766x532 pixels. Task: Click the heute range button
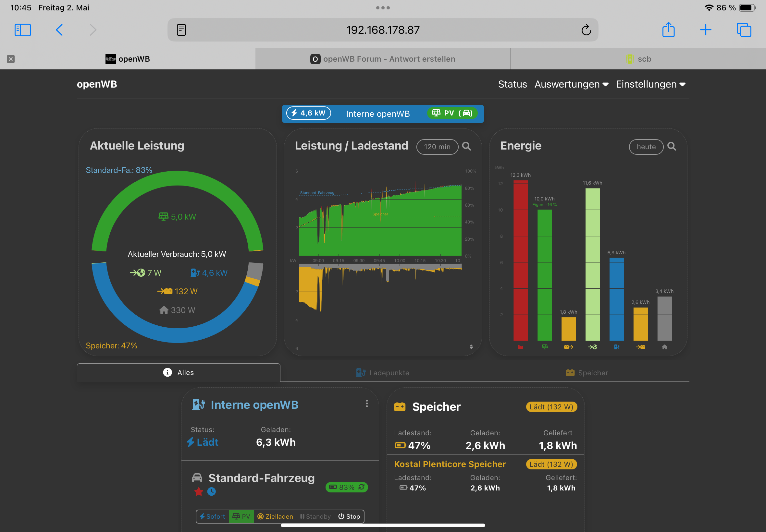(x=646, y=147)
